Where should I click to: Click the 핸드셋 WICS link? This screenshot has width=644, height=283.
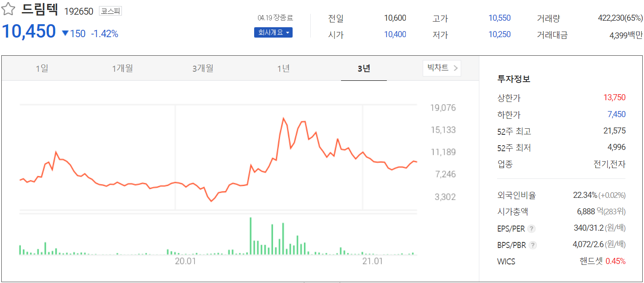point(591,261)
